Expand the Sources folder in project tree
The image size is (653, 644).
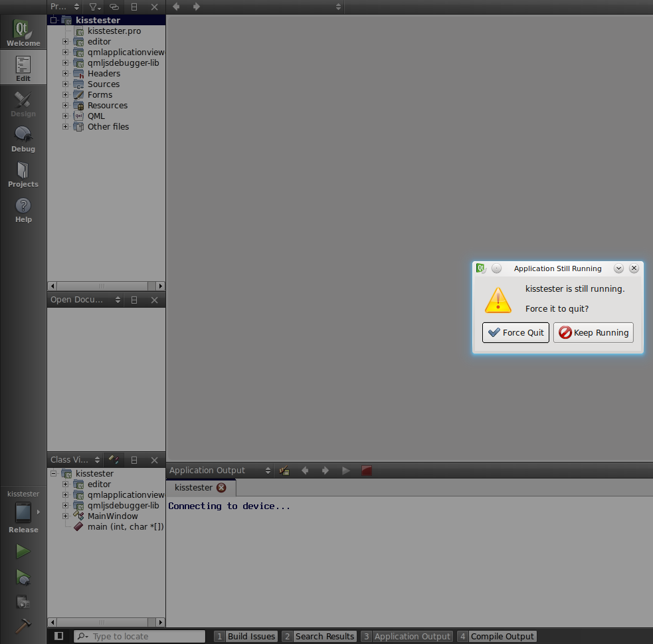[x=65, y=84]
